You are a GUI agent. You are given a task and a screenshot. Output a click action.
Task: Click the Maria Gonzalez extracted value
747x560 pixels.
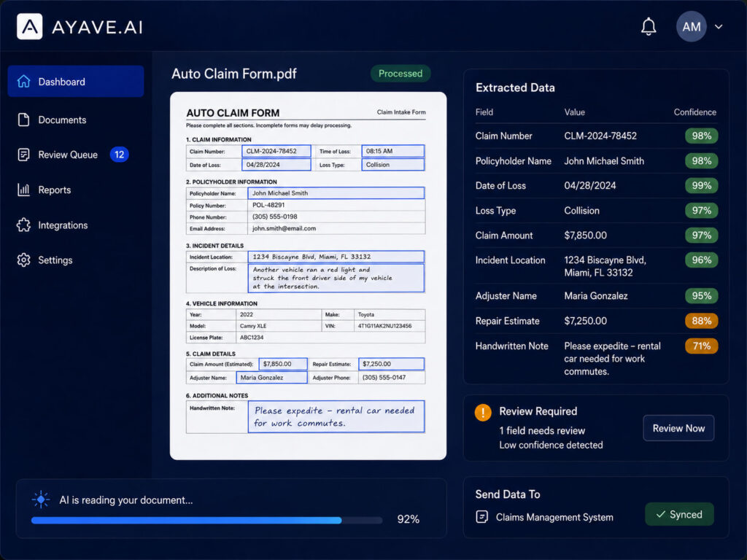(596, 296)
